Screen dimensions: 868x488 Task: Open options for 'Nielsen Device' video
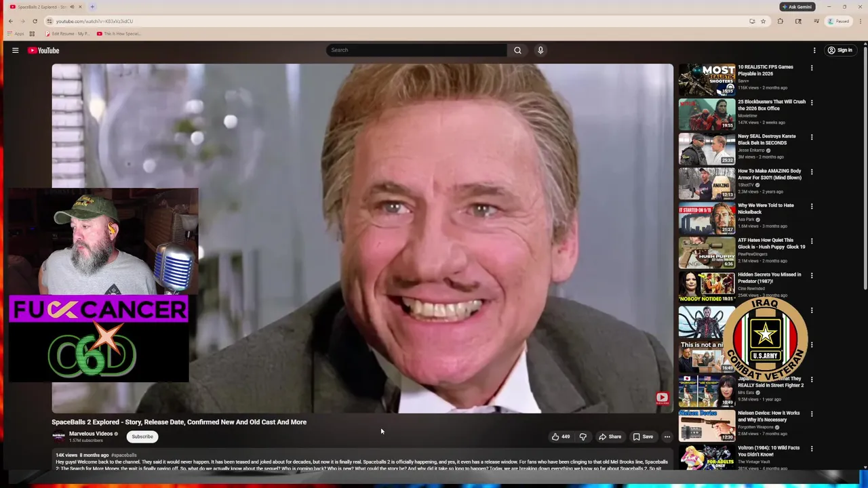(812, 413)
